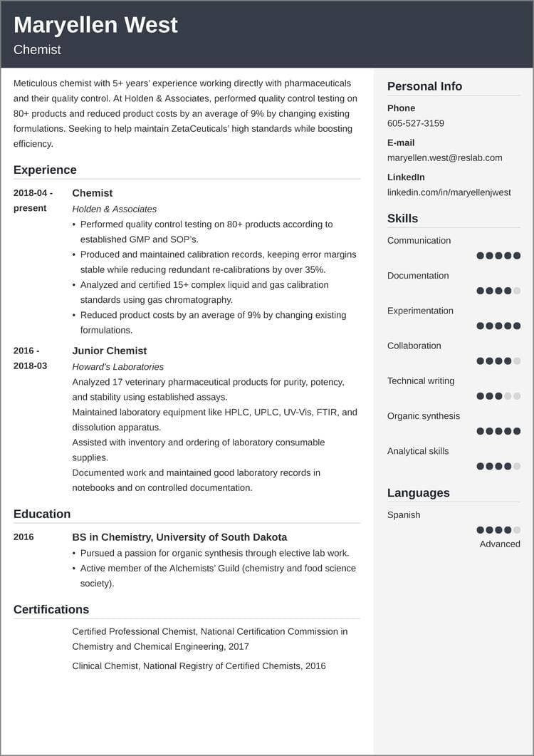Click the maryellen.west@reslab.com email address
Image resolution: width=534 pixels, height=756 pixels.
(x=444, y=157)
